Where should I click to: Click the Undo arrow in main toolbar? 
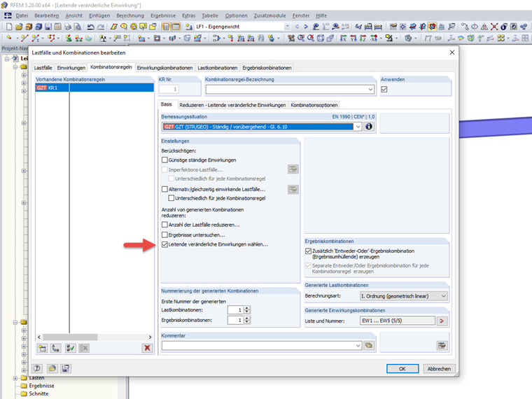pos(90,27)
